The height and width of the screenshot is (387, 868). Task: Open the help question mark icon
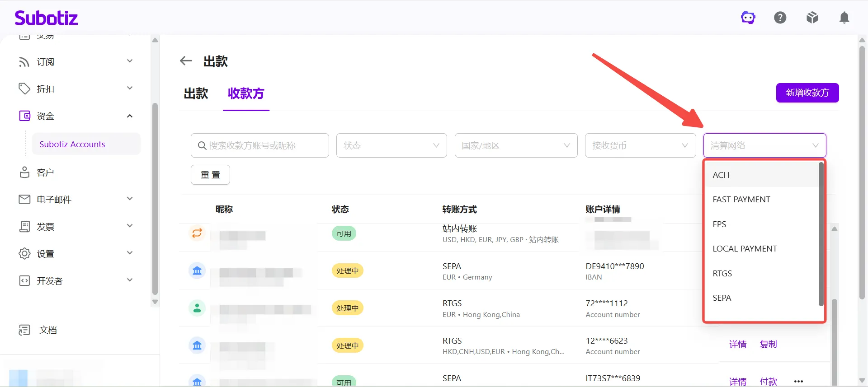click(780, 18)
